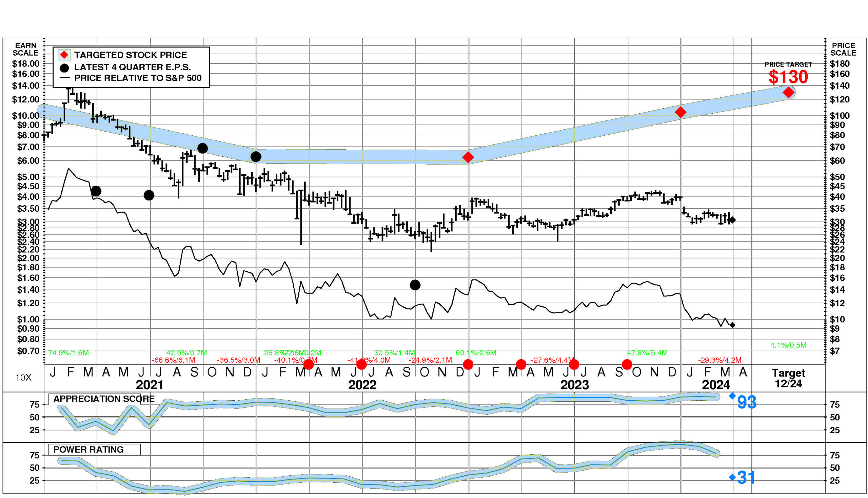Click the red quarter dot at March 2022
The width and height of the screenshot is (868, 498).
click(x=308, y=365)
